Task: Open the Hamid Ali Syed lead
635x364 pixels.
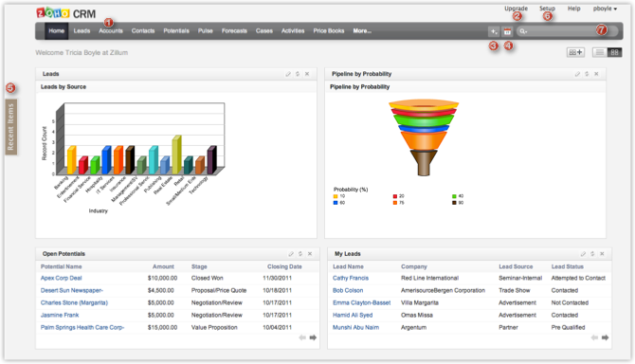Action: coord(353,315)
